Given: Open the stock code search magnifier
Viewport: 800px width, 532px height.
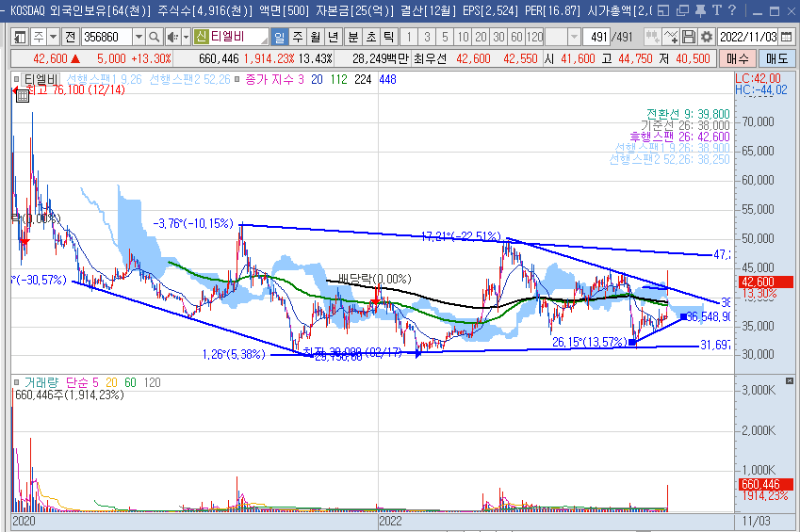Looking at the screenshot, I should 155,37.
